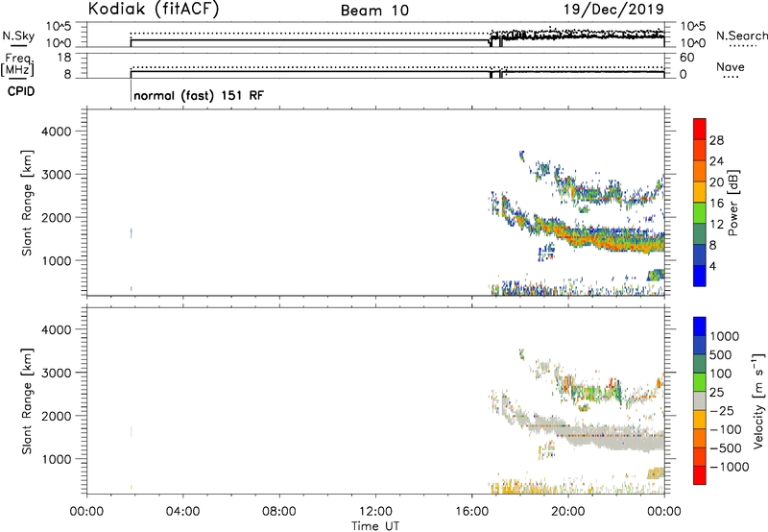Click the '12:00' time axis label
Image resolution: width=768 pixels, height=532 pixels.
(x=375, y=512)
